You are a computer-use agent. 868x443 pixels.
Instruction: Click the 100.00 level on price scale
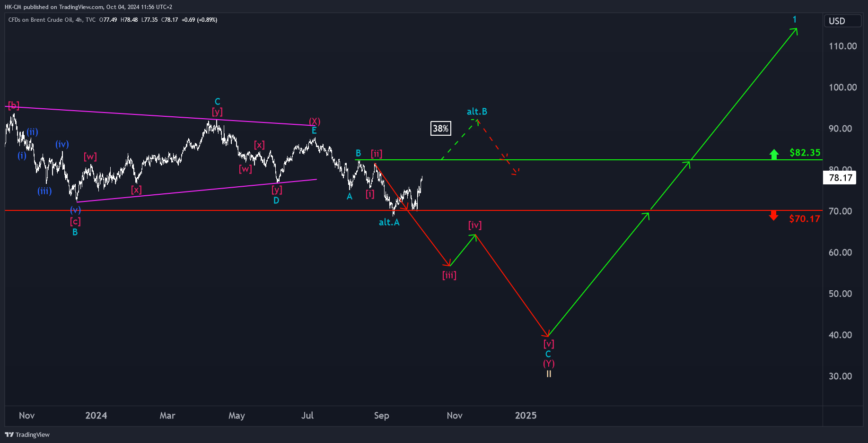[842, 87]
